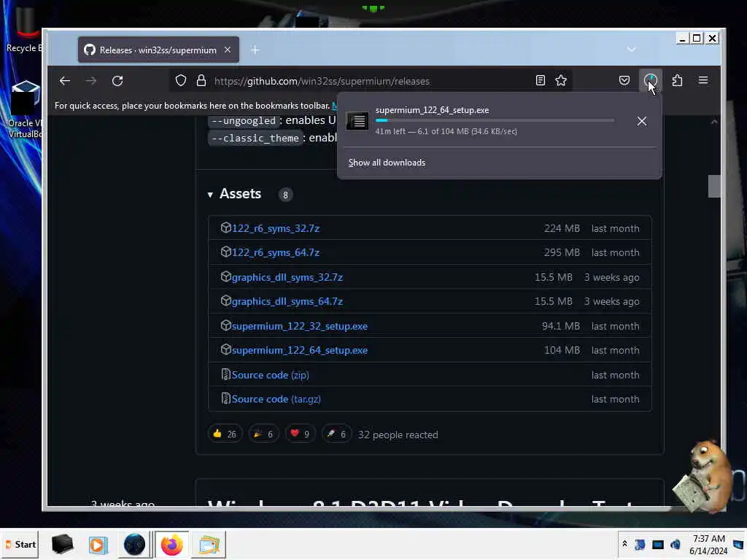Download graphics_dll_syms_64.7z
The width and height of the screenshot is (747, 560).
(287, 302)
